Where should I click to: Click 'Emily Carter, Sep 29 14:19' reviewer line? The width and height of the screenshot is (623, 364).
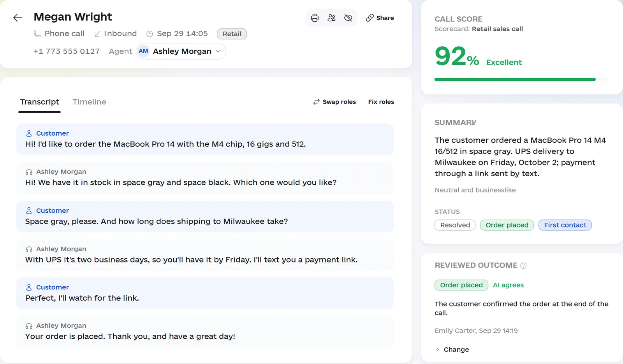(476, 331)
